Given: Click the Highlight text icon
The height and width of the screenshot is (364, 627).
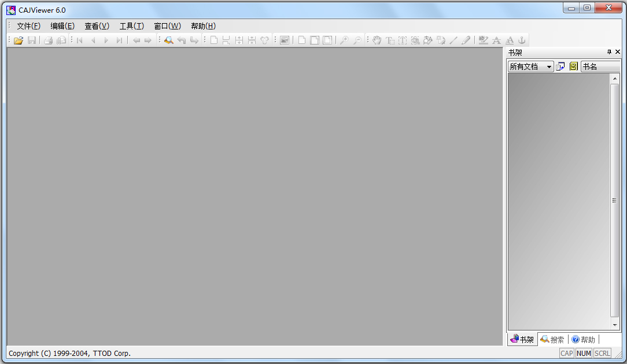Looking at the screenshot, I should (x=482, y=40).
